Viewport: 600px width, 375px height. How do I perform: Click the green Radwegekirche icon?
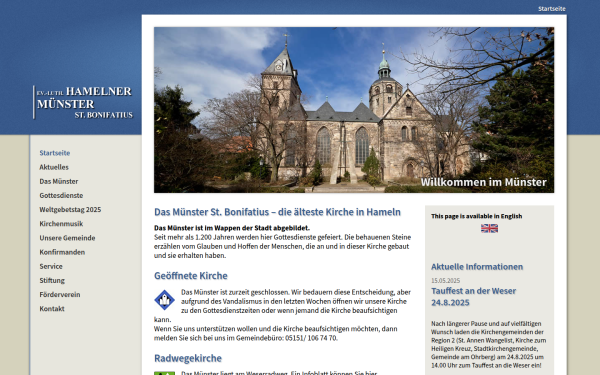point(165,373)
